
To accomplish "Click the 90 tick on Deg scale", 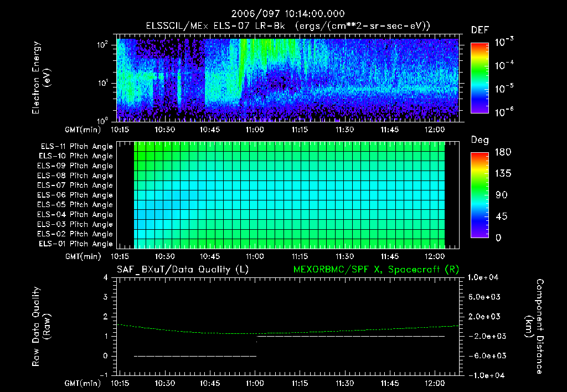I will point(502,195).
